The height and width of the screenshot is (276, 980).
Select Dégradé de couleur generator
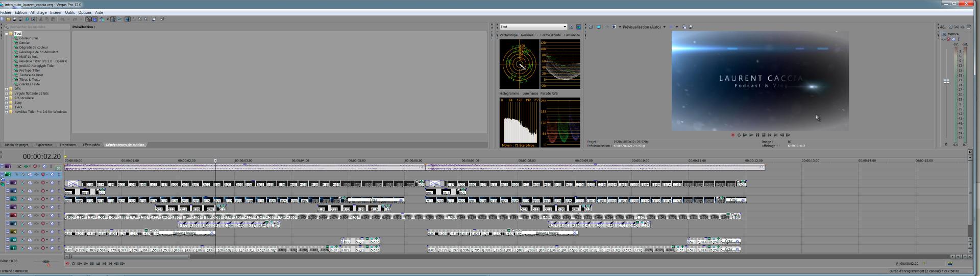[33, 48]
